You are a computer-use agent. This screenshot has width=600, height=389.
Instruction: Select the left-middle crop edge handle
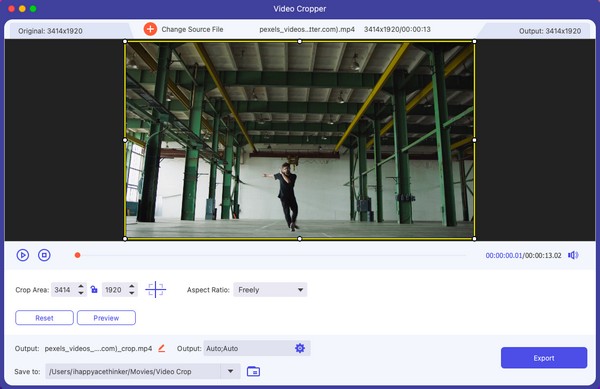click(125, 140)
